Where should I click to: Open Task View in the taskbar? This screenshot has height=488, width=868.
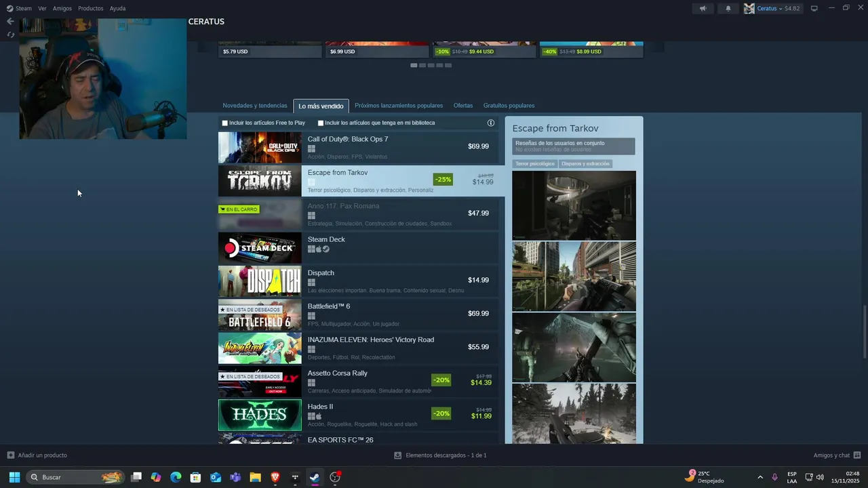136,477
